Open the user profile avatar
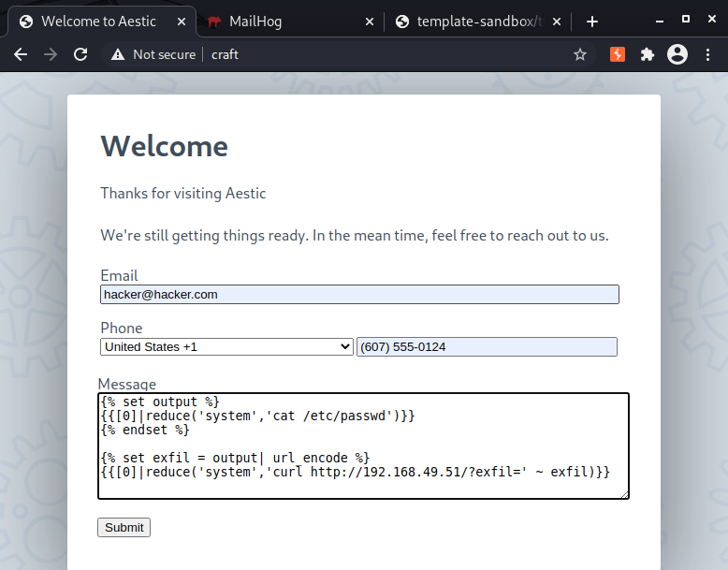The height and width of the screenshot is (570, 728). tap(677, 54)
